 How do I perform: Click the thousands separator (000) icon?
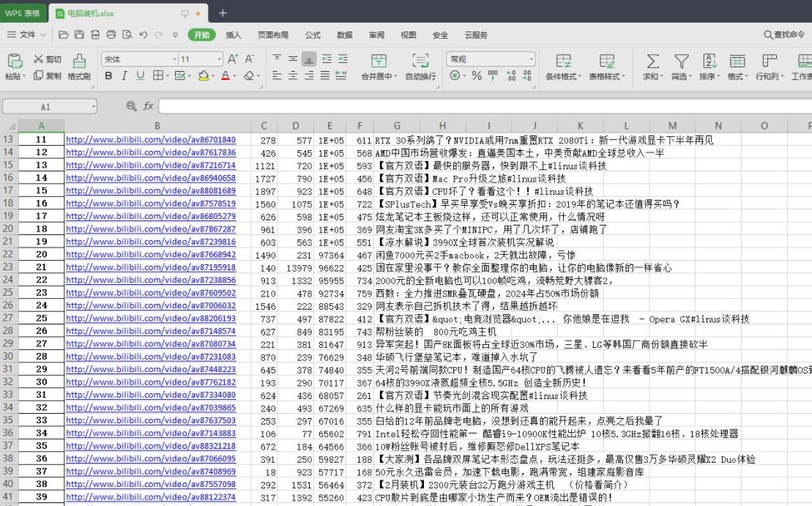(493, 75)
